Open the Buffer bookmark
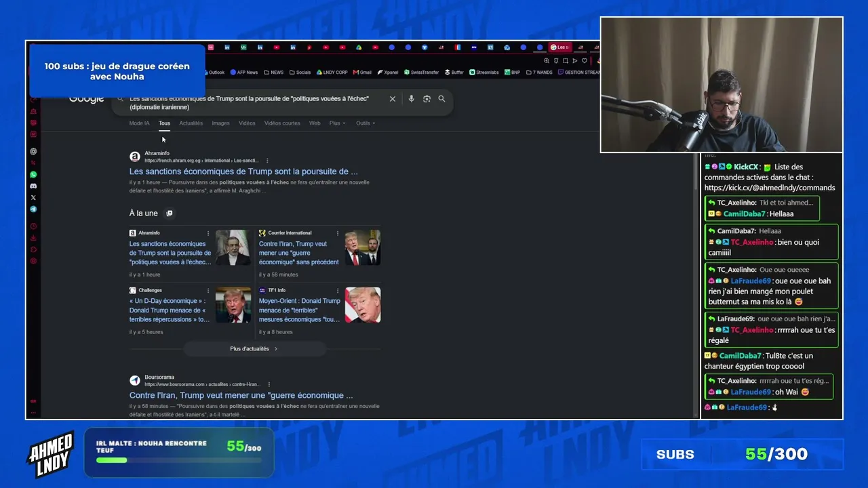The width and height of the screenshot is (868, 488). pyautogui.click(x=454, y=73)
